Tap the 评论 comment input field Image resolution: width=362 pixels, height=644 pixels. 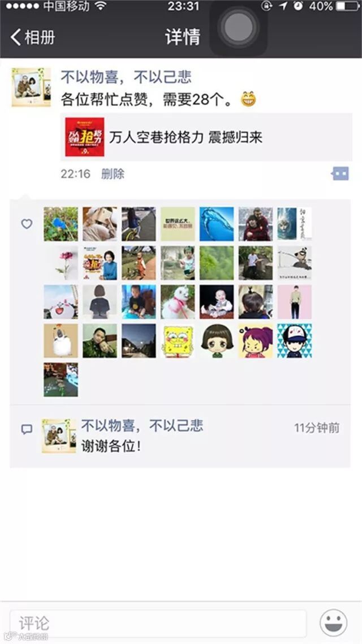pyautogui.click(x=158, y=624)
